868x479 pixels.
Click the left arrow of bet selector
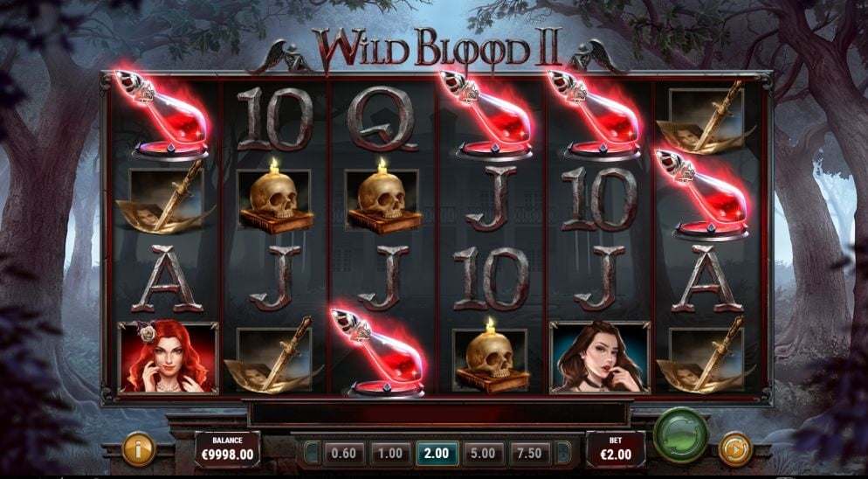pyautogui.click(x=313, y=453)
